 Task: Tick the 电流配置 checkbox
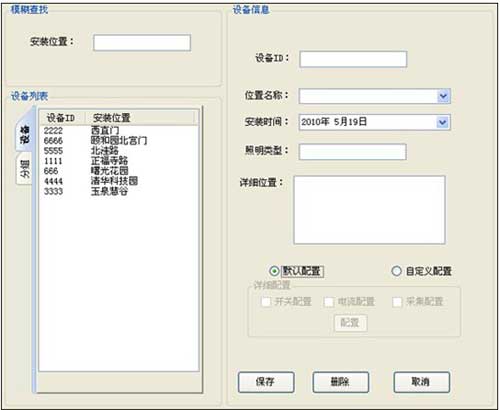329,302
